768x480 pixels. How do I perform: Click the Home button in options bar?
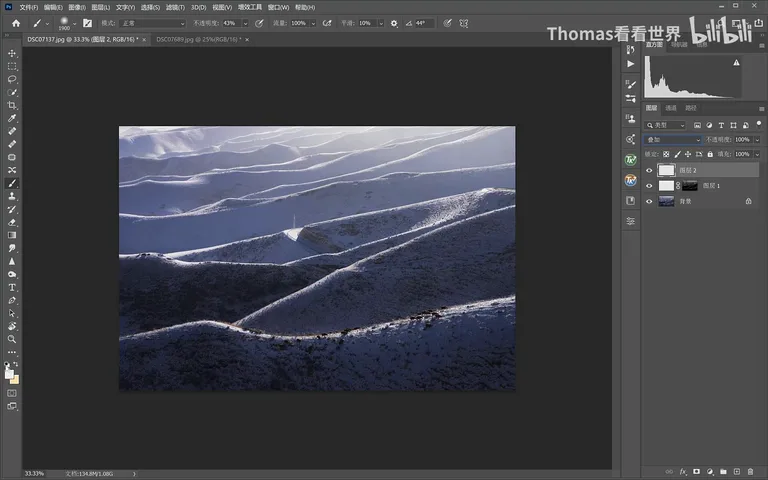click(16, 23)
